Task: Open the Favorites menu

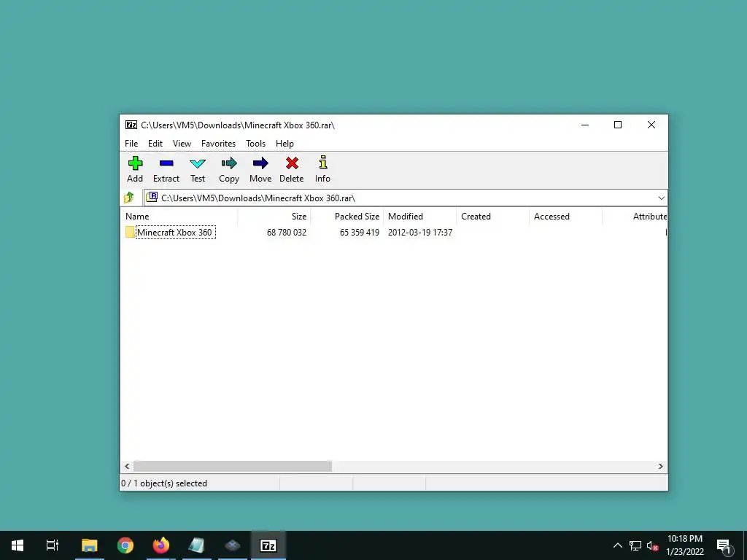Action: click(218, 144)
